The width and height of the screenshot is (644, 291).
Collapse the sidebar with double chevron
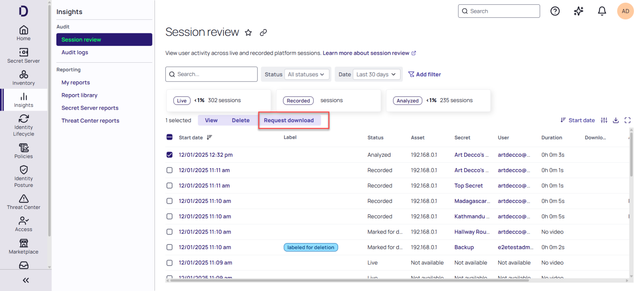tap(26, 280)
